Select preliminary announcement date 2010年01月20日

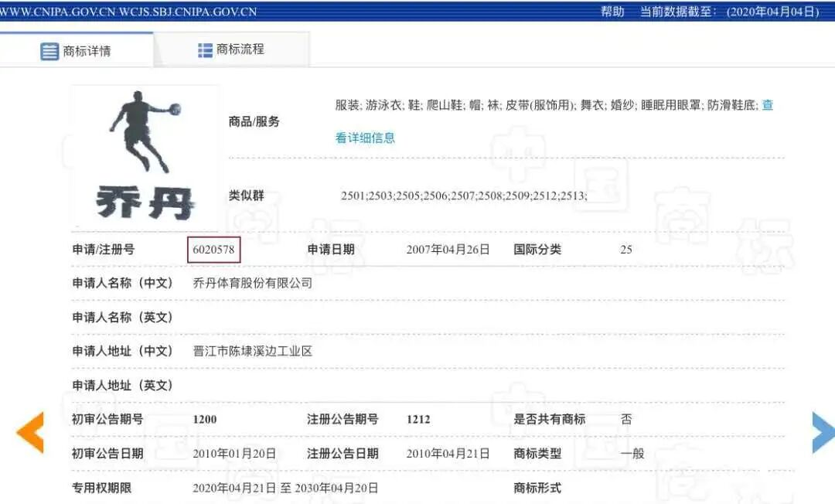[234, 454]
